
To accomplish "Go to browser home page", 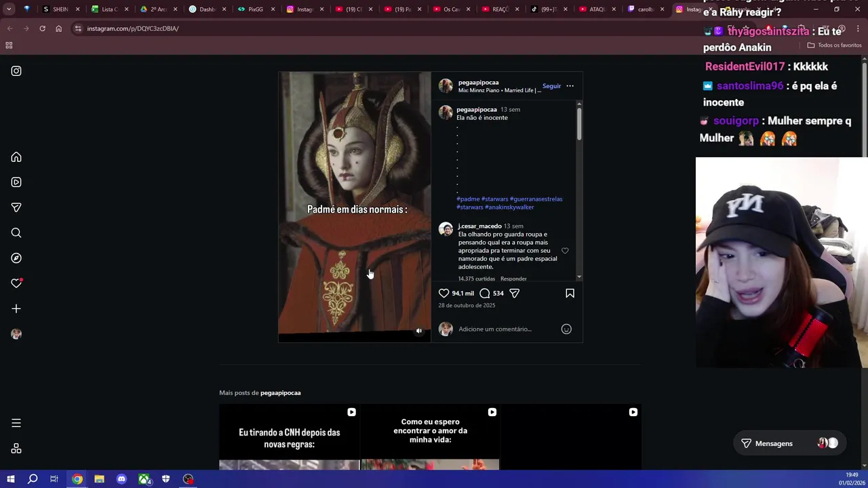I will pos(58,28).
